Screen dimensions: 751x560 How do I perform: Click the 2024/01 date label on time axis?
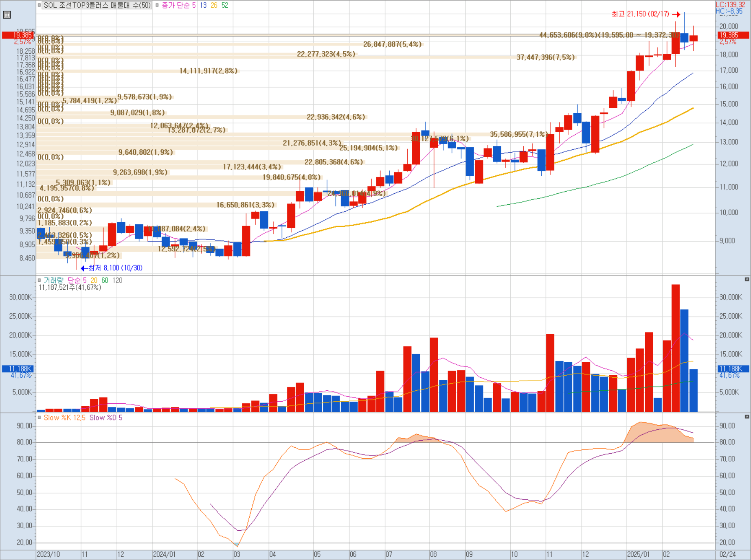(x=164, y=554)
